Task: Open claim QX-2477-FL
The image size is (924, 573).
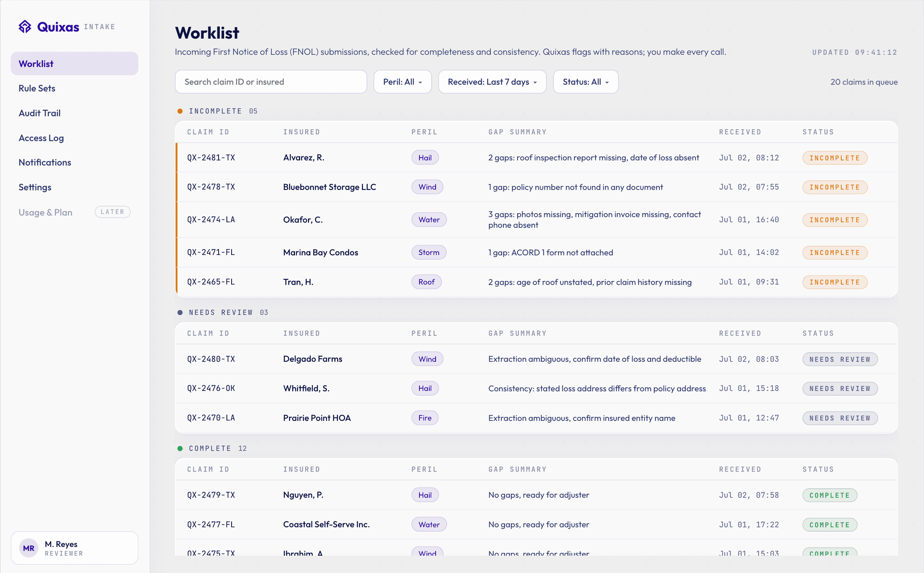Action: [211, 525]
